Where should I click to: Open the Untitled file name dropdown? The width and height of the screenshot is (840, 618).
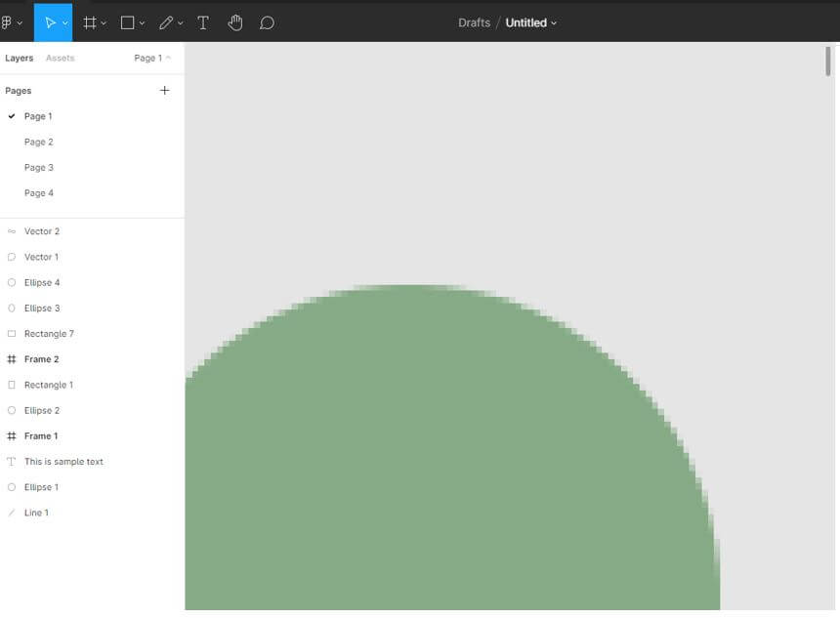coord(531,23)
